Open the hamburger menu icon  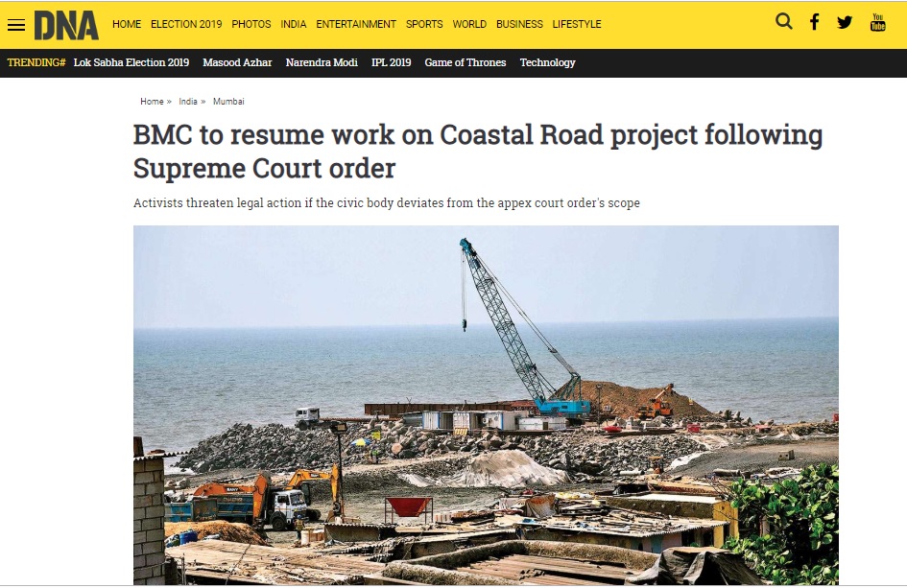click(x=16, y=25)
